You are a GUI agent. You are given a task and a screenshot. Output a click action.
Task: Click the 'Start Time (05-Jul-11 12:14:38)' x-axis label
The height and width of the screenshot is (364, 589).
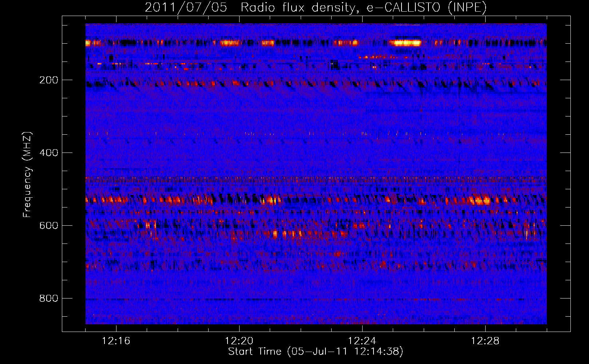tap(316, 352)
